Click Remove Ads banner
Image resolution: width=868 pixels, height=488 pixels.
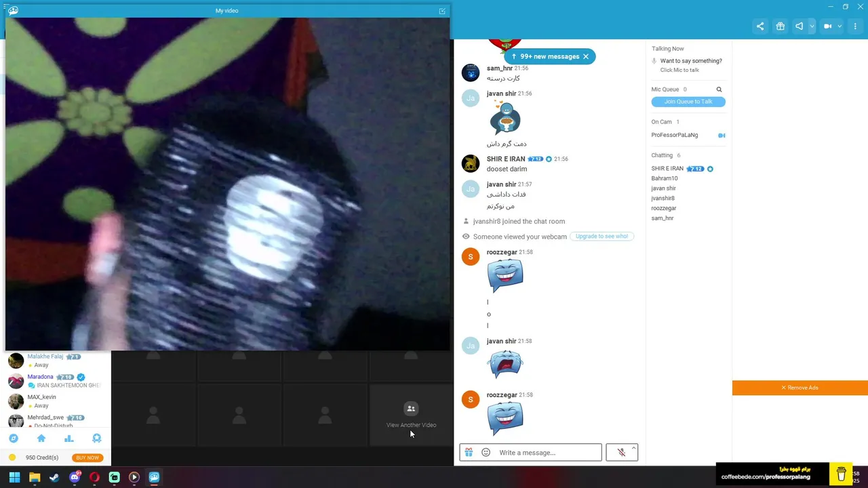coord(800,388)
